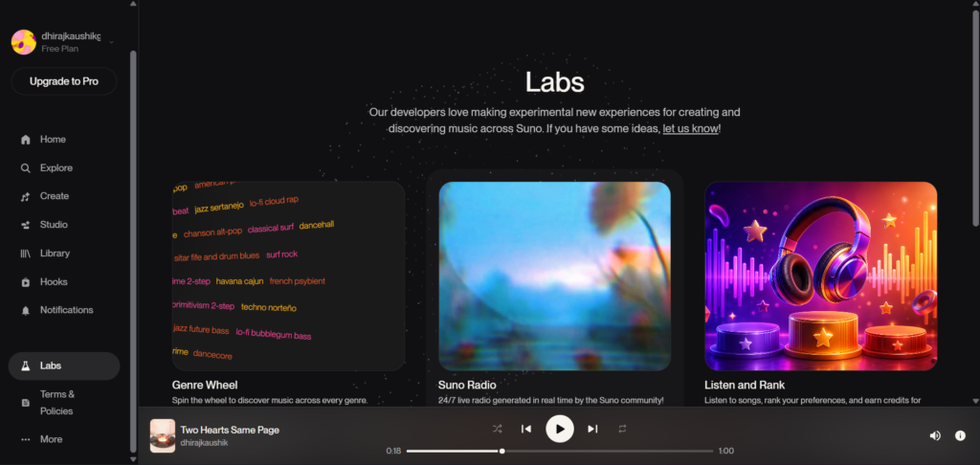Click the volume speaker icon in player
Viewport: 980px width, 465px height.
[x=935, y=435]
